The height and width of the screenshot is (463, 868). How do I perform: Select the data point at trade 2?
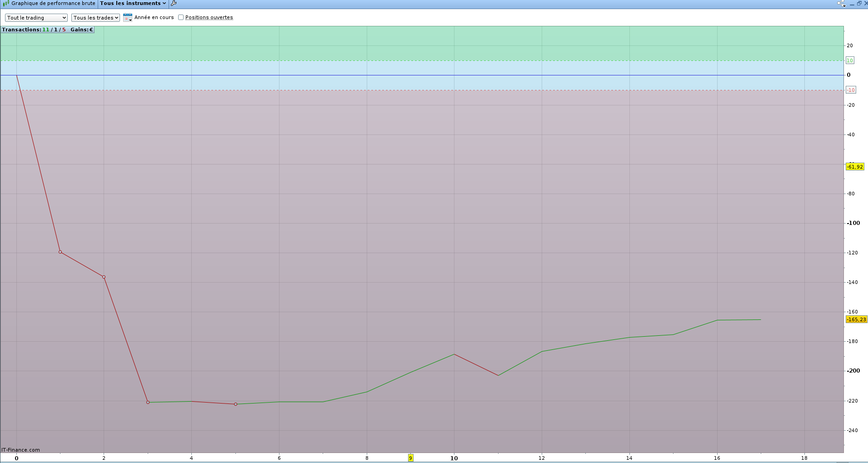click(x=104, y=277)
